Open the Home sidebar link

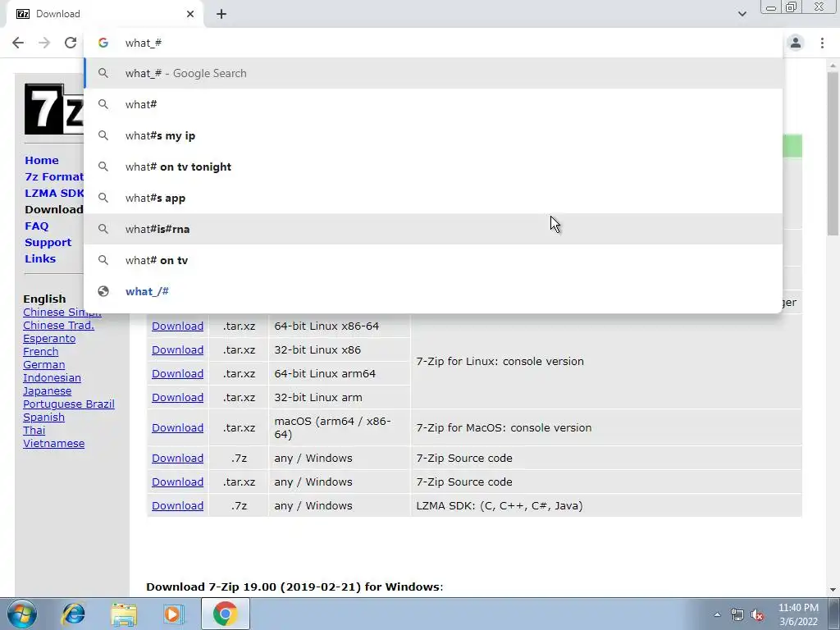(x=42, y=160)
